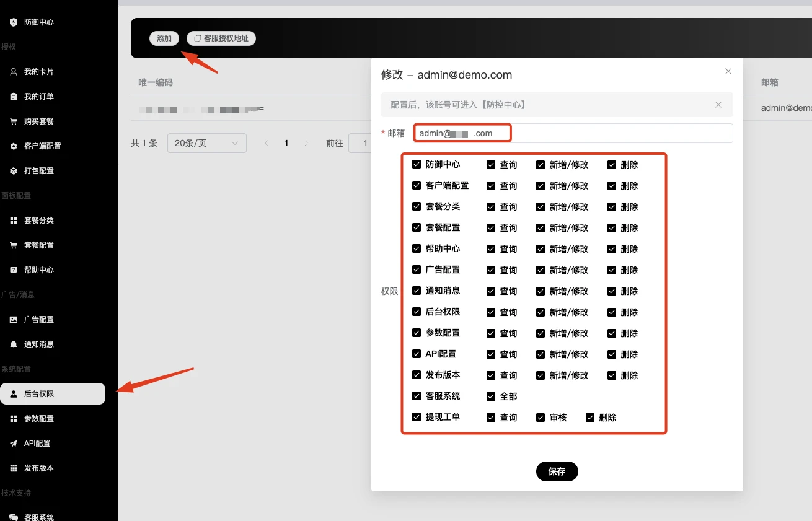Screen dimensions: 812x521
Task: Click the 通知消息 bell icon
Action: pos(14,344)
